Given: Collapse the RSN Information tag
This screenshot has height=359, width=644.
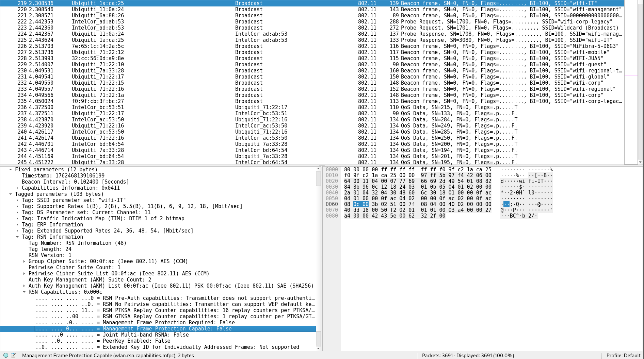Looking at the screenshot, I should click(17, 237).
